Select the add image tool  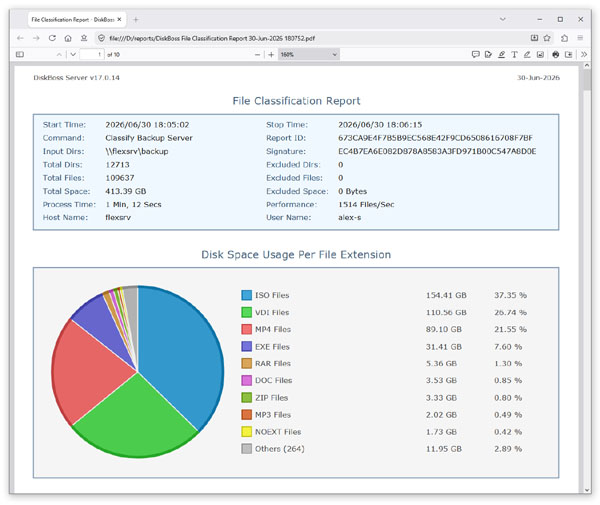(x=540, y=55)
